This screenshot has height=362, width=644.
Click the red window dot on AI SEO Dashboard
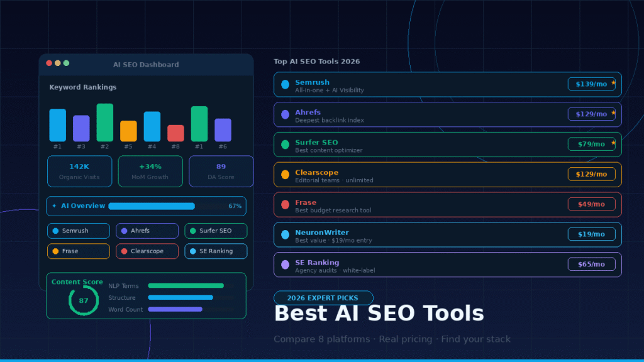coord(49,63)
